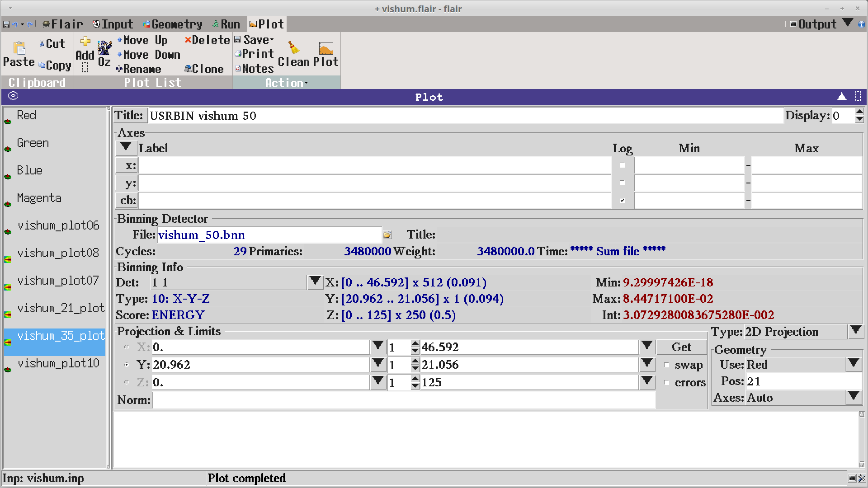The width and height of the screenshot is (868, 488).
Task: Click the y axis label button
Action: (127, 183)
